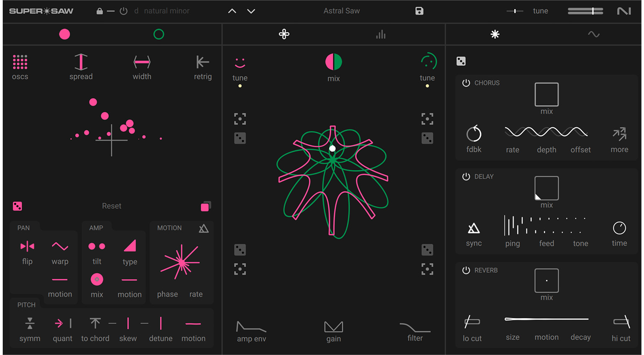Click the pan flip icon
The height and width of the screenshot is (355, 644).
27,246
